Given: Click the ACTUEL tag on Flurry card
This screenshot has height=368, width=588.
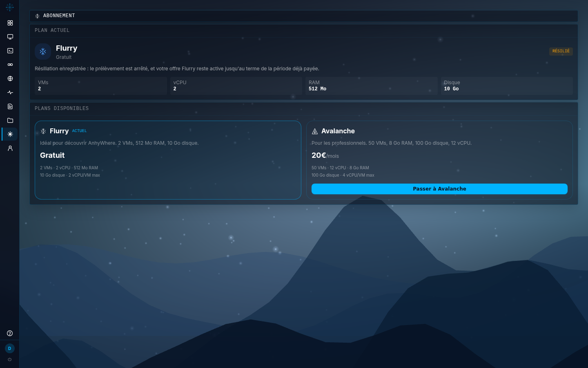Looking at the screenshot, I should [79, 131].
